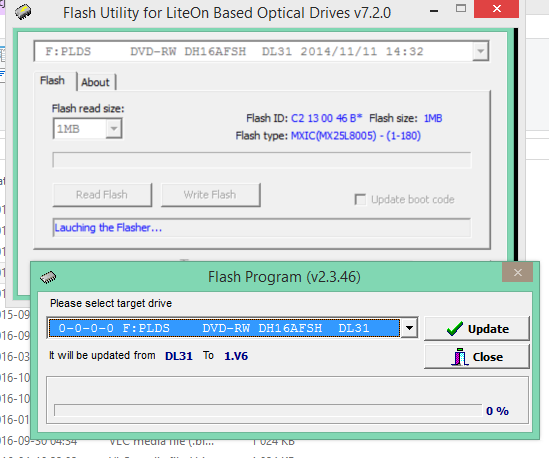Click the target firmware 1.V6 label
The image size is (549, 458).
236,356
